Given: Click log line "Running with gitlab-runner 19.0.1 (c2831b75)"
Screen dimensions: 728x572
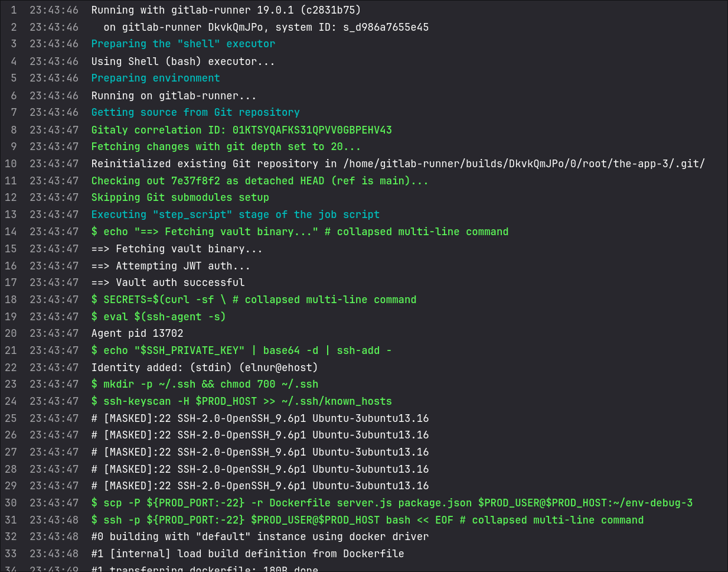Looking at the screenshot, I should 226,10.
